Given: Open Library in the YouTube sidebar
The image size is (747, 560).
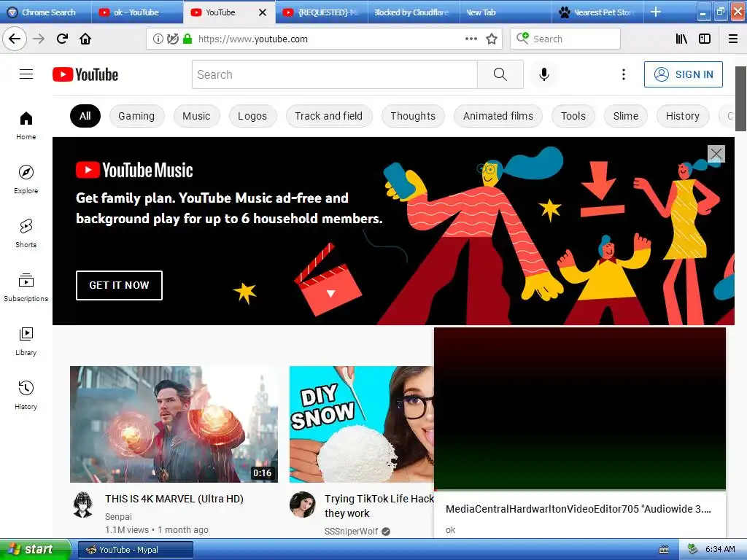Looking at the screenshot, I should pos(26,341).
